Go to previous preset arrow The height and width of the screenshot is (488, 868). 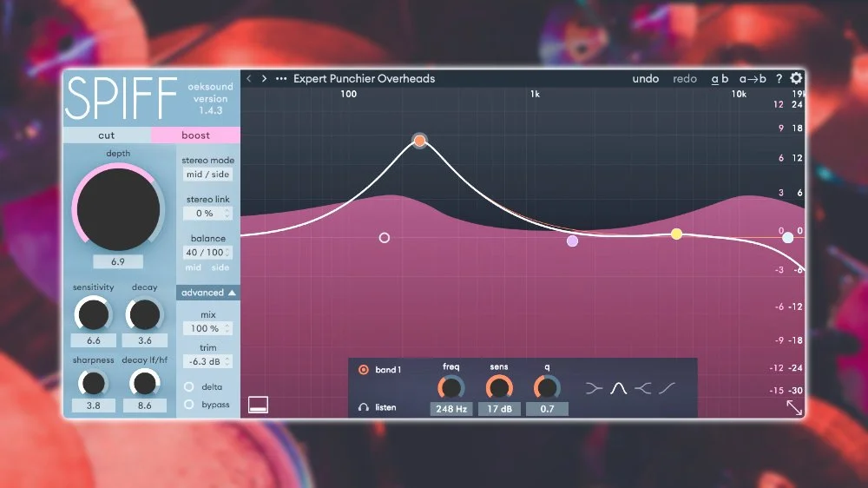[x=249, y=79]
